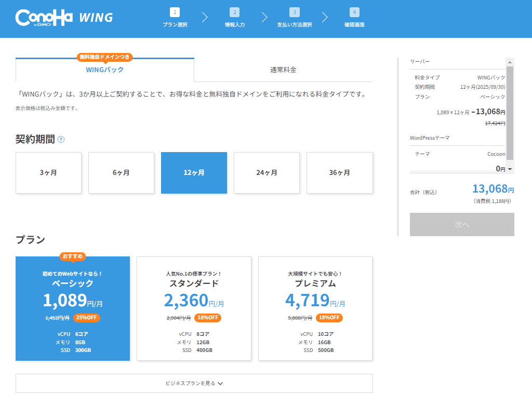Screen dimensions: 532x408
Task: Select the 6ヶ月 contract period
Action: click(121, 173)
